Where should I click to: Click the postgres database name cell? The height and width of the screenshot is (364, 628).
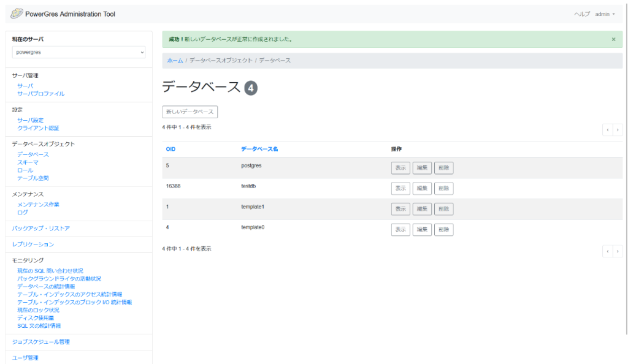[x=251, y=165]
